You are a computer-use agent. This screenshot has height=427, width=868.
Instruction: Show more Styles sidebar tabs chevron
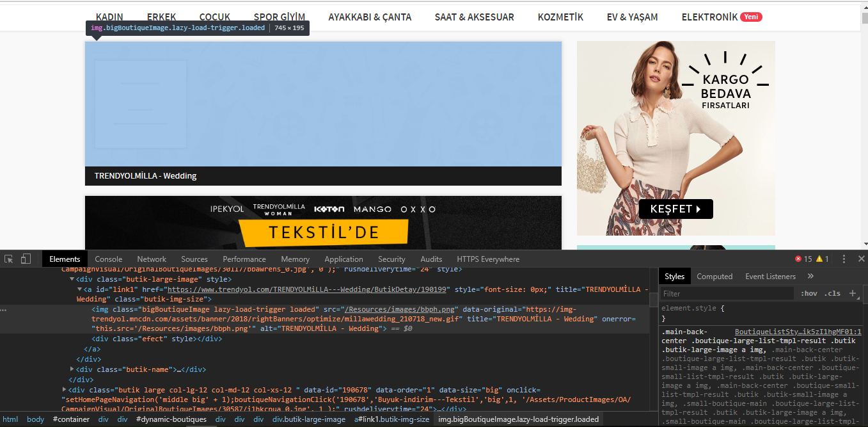[810, 276]
